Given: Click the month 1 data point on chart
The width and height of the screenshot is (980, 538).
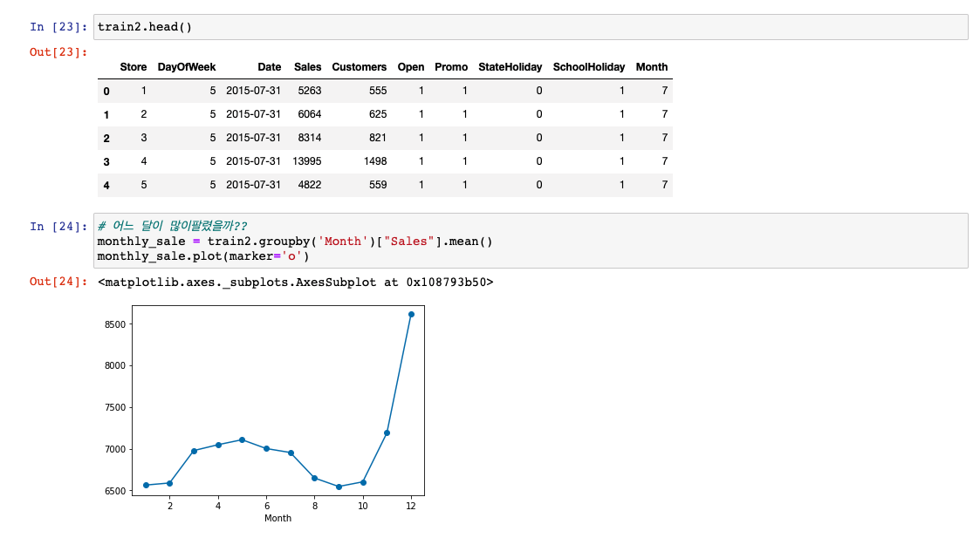Looking at the screenshot, I should point(147,485).
